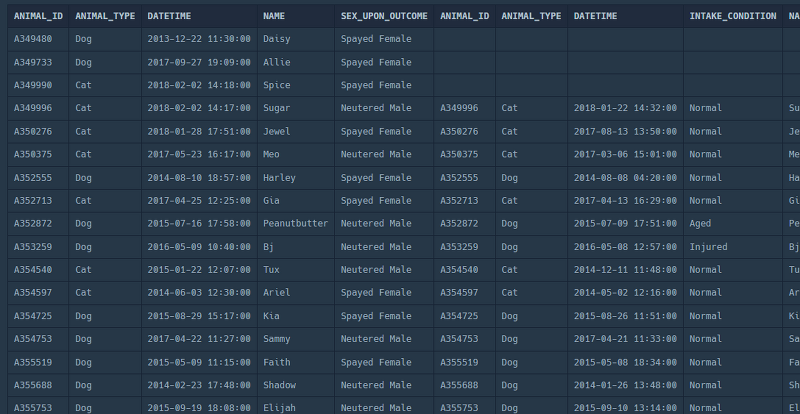The height and width of the screenshot is (414, 800).
Task: Select the Elijah name cell
Action: 280,407
